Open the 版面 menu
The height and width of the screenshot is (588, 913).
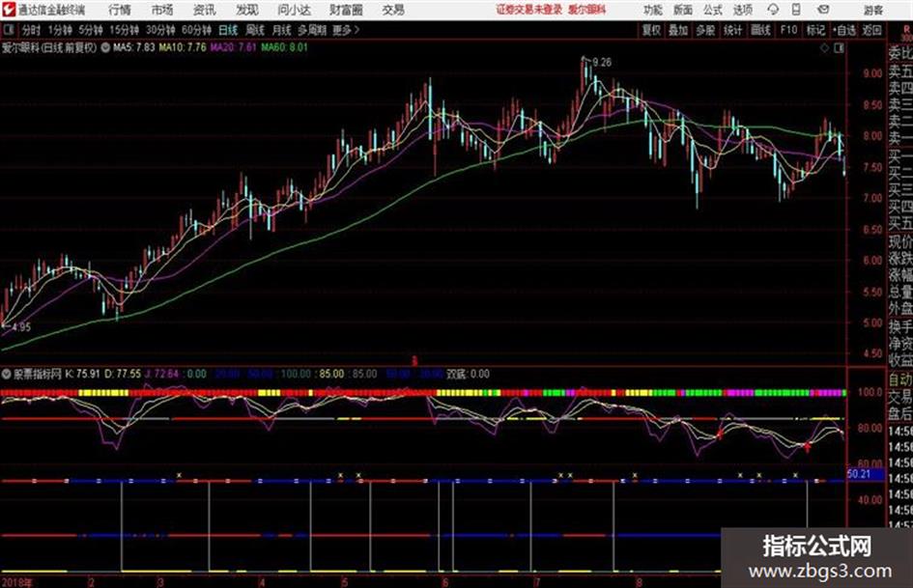(682, 10)
